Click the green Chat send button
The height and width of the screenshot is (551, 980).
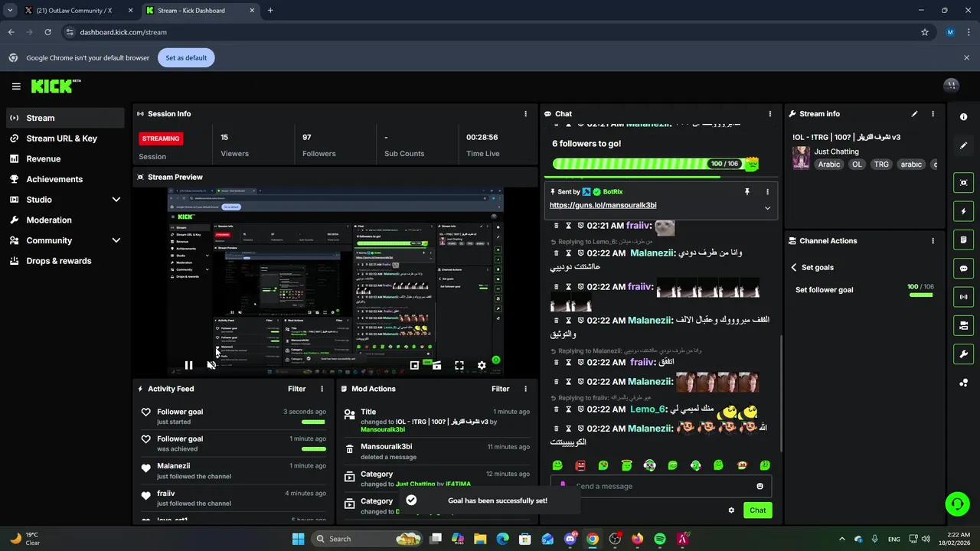point(757,510)
